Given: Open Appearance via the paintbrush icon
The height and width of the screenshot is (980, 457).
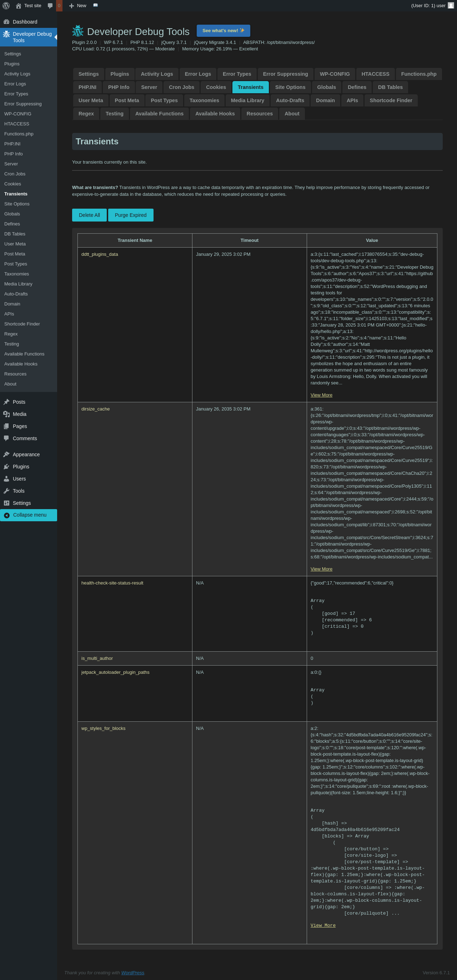Looking at the screenshot, I should 6,454.
